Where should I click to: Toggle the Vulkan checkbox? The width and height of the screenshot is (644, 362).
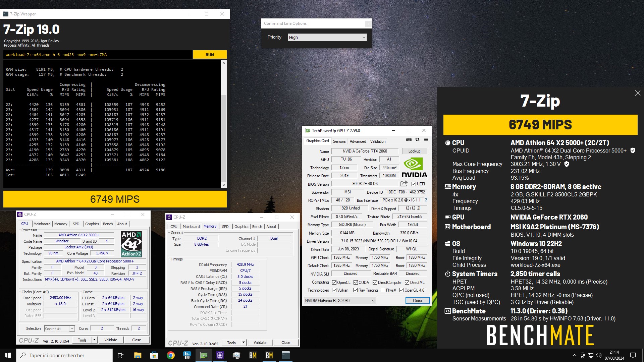point(334,290)
